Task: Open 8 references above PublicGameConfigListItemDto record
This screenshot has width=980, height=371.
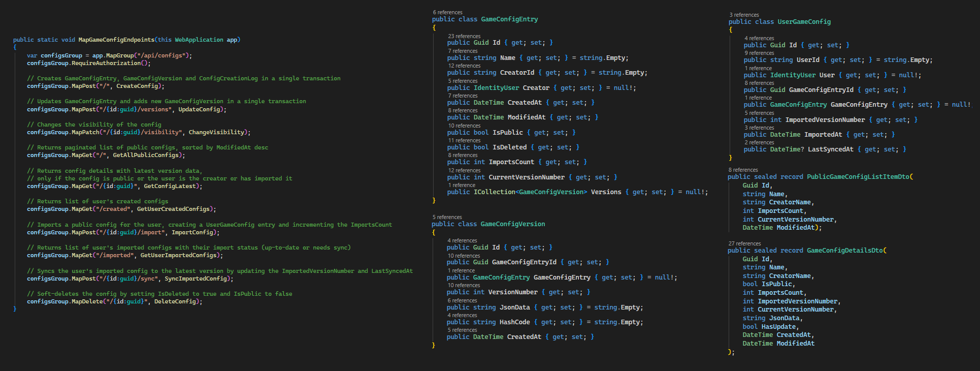Action: pyautogui.click(x=743, y=170)
